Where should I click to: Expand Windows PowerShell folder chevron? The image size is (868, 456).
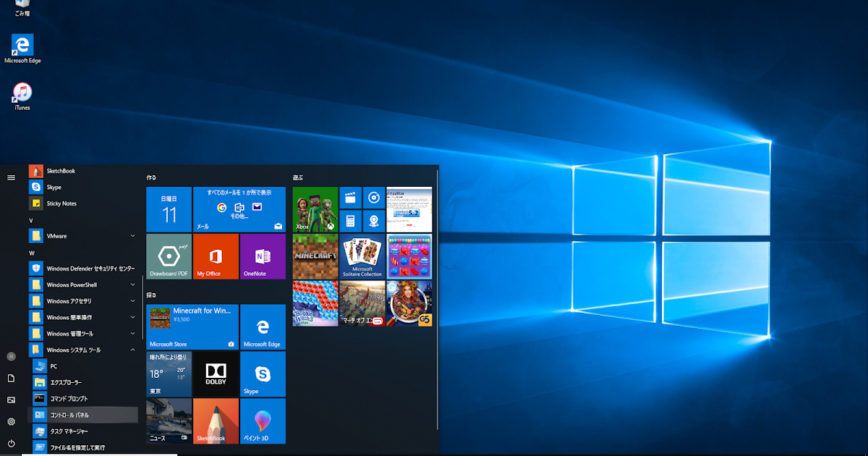(132, 284)
